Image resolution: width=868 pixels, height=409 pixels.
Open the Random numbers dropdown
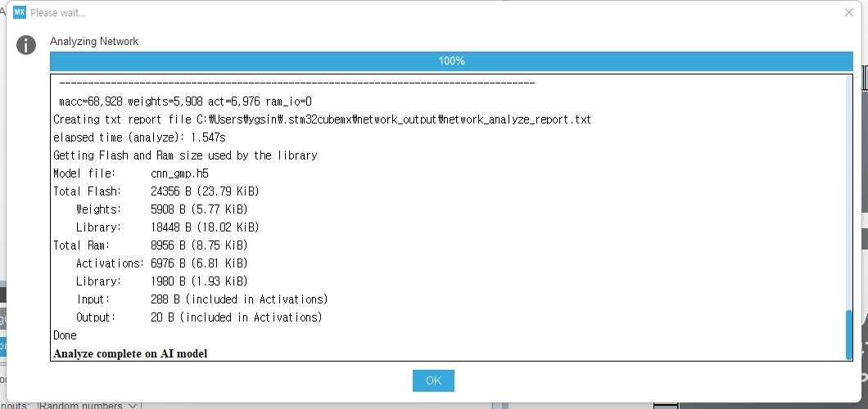88,406
